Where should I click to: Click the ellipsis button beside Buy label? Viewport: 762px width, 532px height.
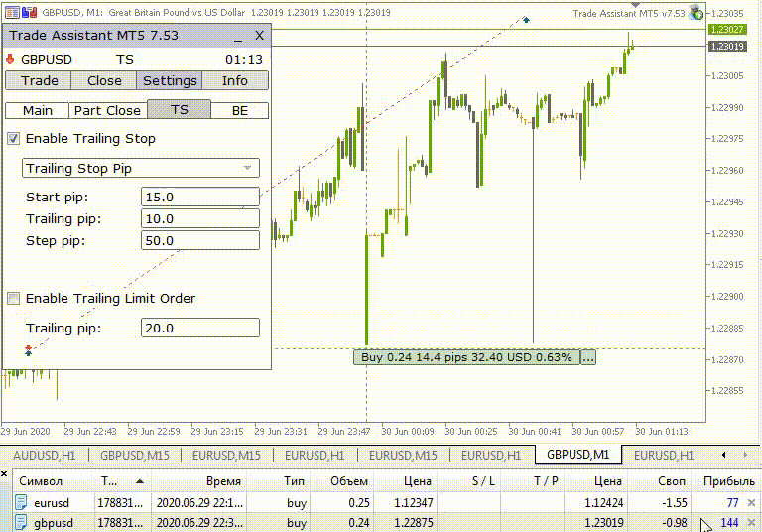[588, 357]
